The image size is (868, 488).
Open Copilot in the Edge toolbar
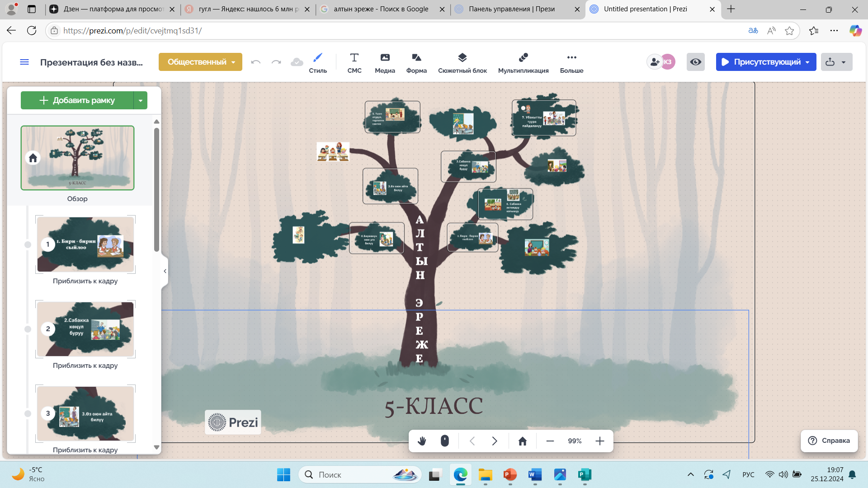click(x=855, y=30)
